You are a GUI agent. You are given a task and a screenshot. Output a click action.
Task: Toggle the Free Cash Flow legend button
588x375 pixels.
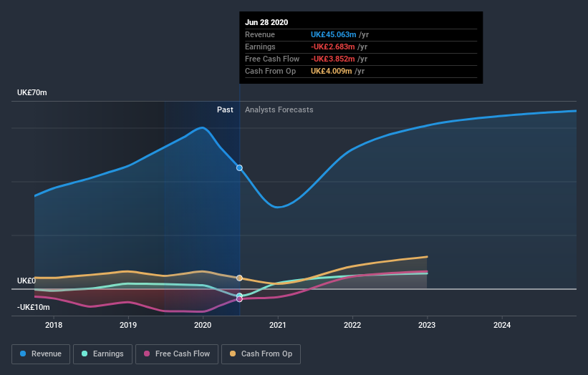pyautogui.click(x=177, y=354)
